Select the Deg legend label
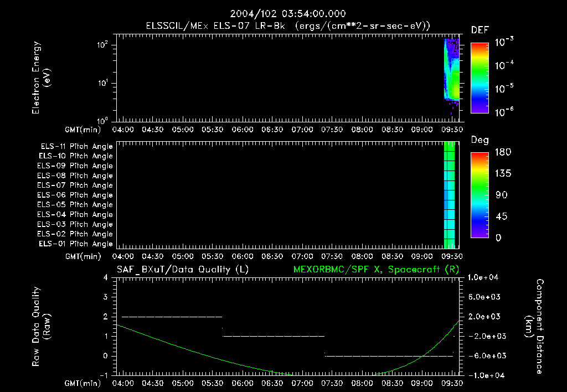567x392 pixels. coord(480,140)
